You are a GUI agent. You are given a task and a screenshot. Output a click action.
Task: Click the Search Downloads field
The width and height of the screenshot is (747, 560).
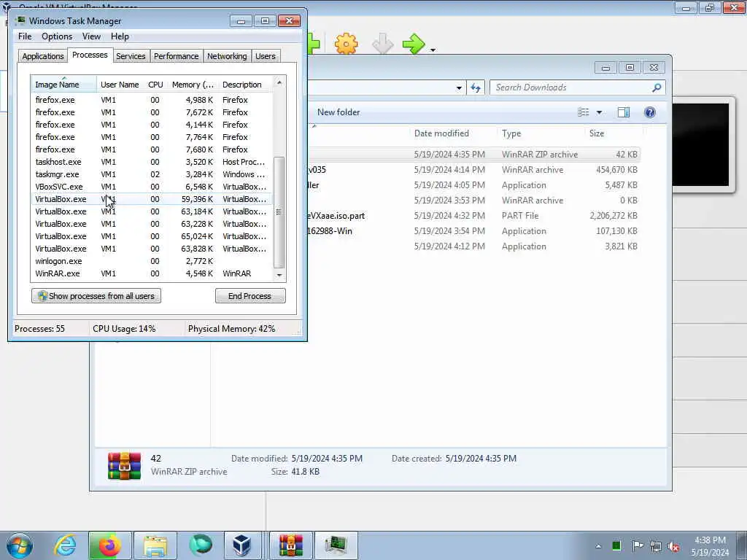(x=572, y=87)
